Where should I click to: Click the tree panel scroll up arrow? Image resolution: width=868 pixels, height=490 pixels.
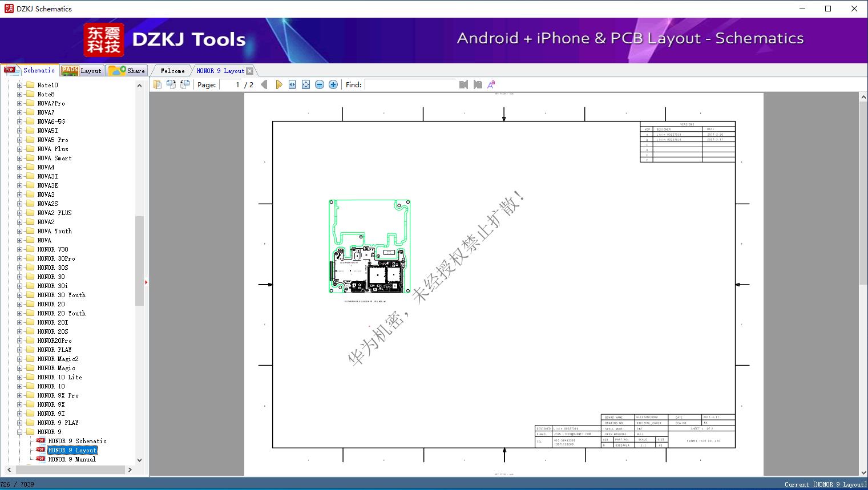pos(139,86)
